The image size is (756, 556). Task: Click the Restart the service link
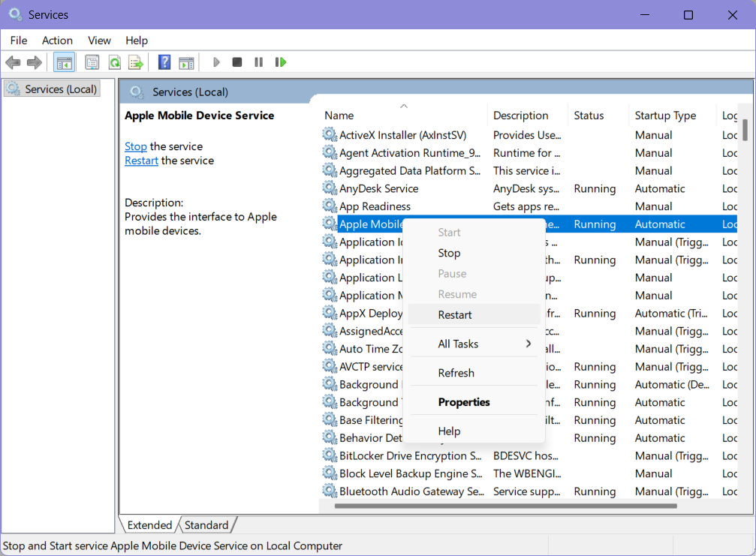click(x=141, y=161)
